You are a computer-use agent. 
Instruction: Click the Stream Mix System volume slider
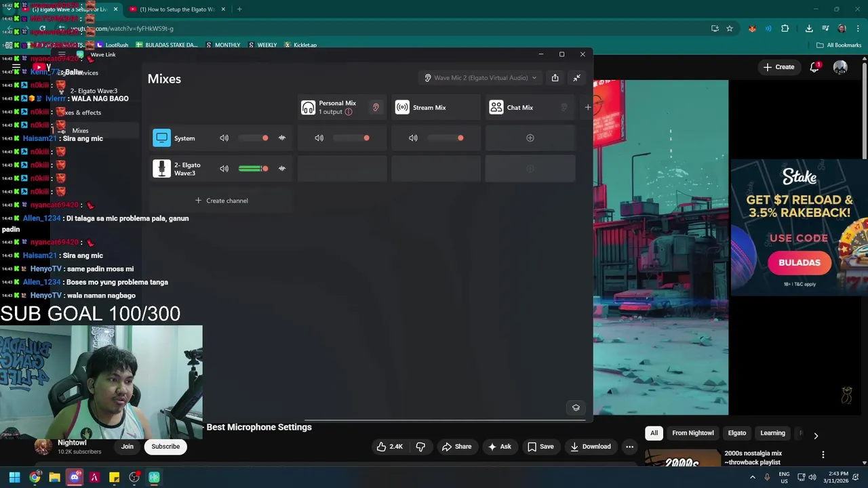pyautogui.click(x=446, y=138)
